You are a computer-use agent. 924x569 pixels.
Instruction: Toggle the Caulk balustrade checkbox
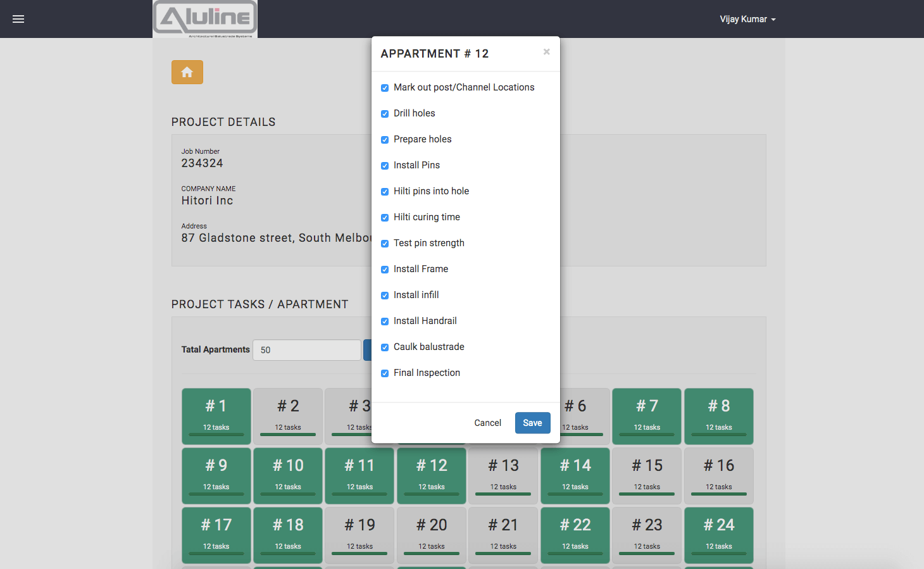tap(385, 347)
